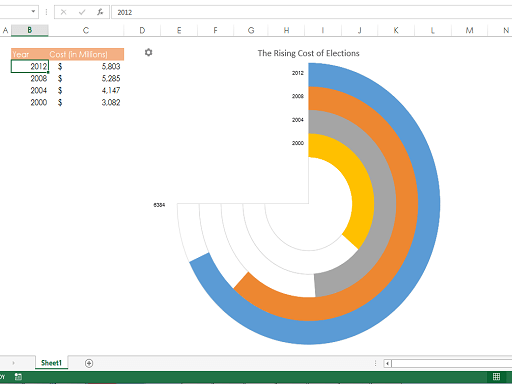Select the cell containing year 2004

[30, 90]
